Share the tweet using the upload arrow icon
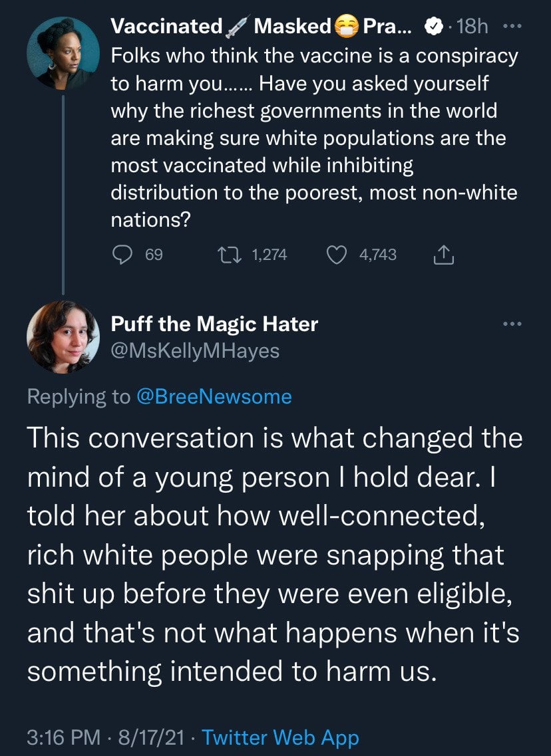Viewport: 551px width, 756px height. pyautogui.click(x=443, y=255)
